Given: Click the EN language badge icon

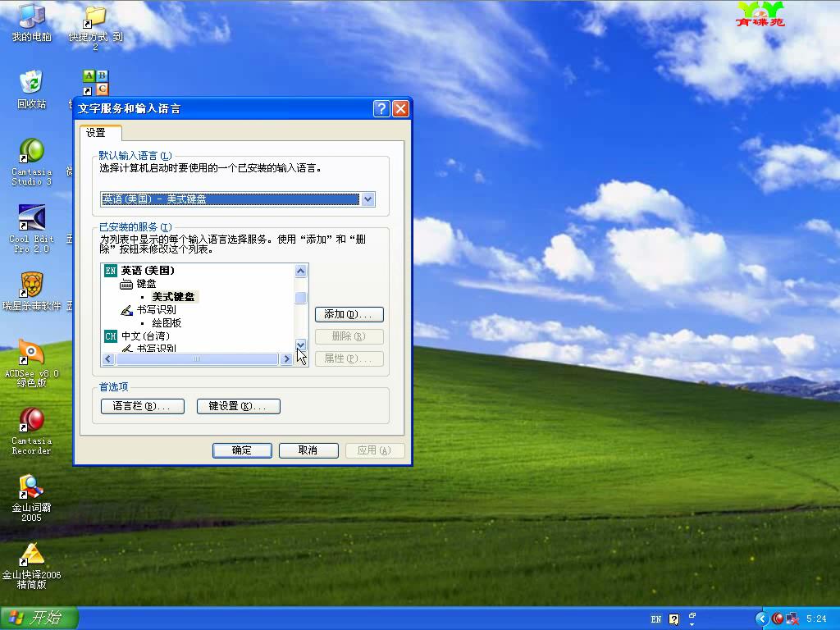Looking at the screenshot, I should click(x=111, y=271).
